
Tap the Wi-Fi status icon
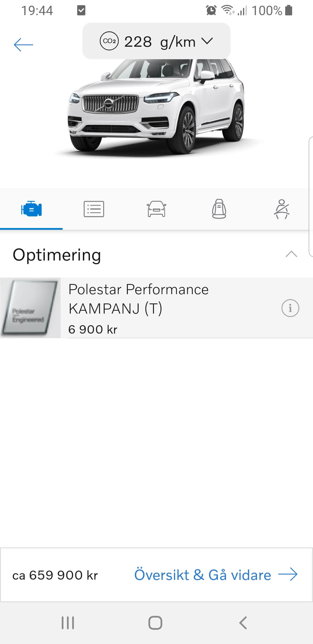tap(228, 10)
